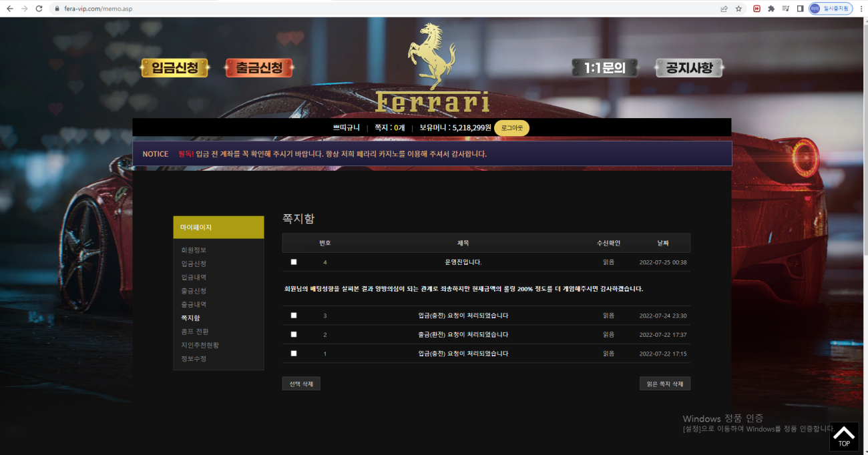Reload the page with the refresh icon
Screen dimensions: 868x455
[x=39, y=9]
